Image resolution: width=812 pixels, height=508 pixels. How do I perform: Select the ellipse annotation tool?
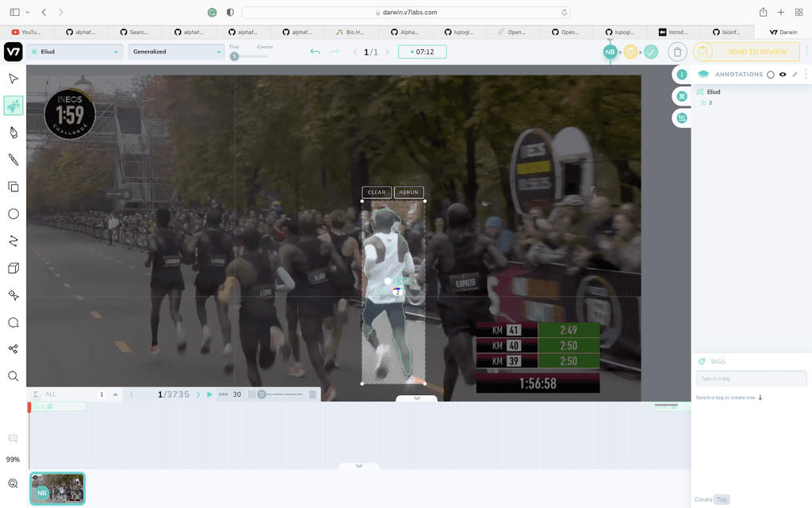(x=12, y=214)
